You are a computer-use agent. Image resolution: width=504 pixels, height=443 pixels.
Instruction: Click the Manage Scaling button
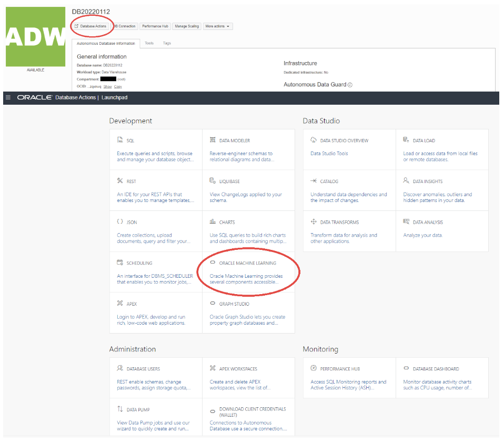(187, 26)
